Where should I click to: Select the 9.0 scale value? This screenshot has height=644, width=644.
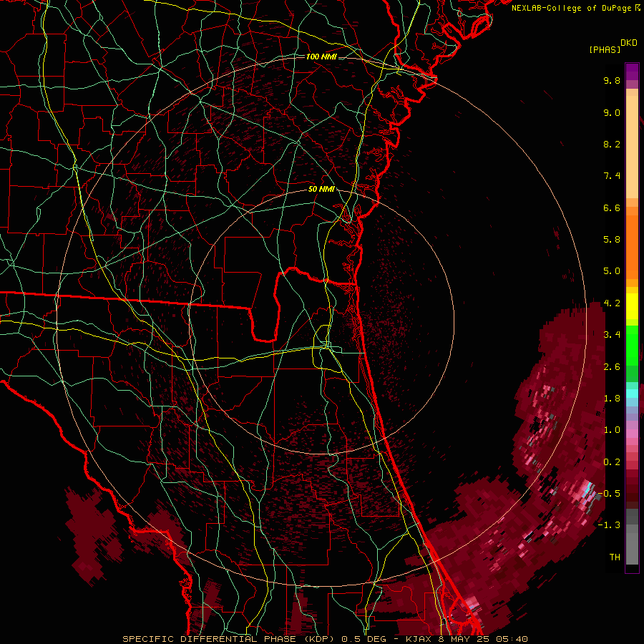(x=612, y=112)
